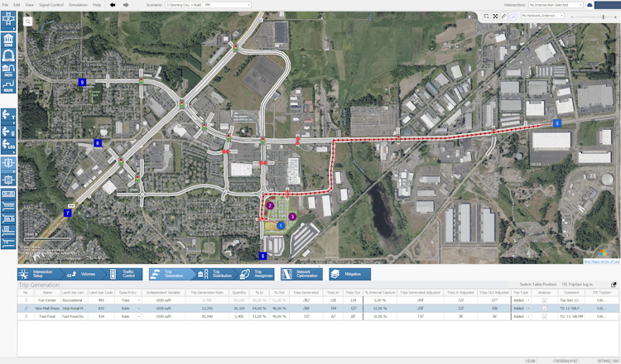This screenshot has height=364, width=621.
Task: Toggle Analyze checkbox for New Mall Shops
Action: click(544, 309)
